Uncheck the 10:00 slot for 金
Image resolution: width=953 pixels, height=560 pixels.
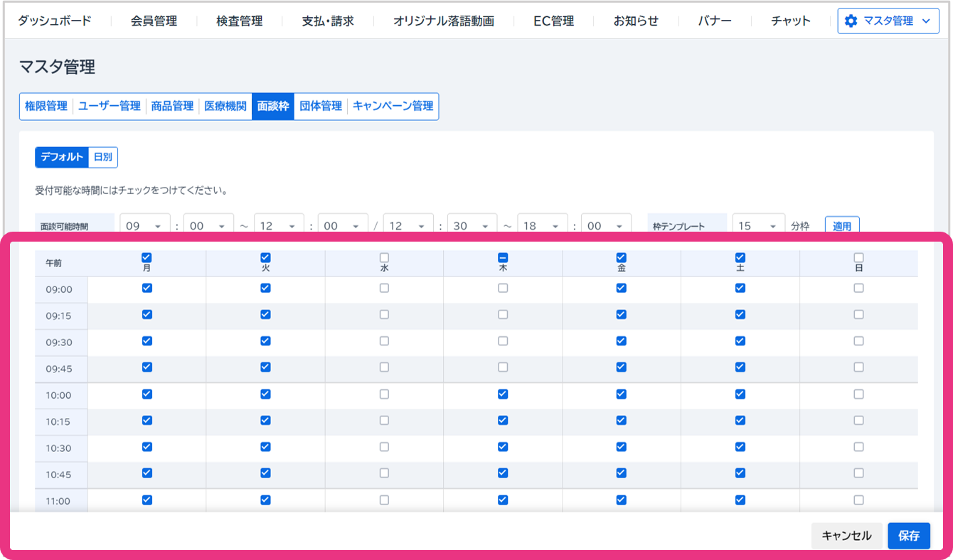pyautogui.click(x=621, y=394)
